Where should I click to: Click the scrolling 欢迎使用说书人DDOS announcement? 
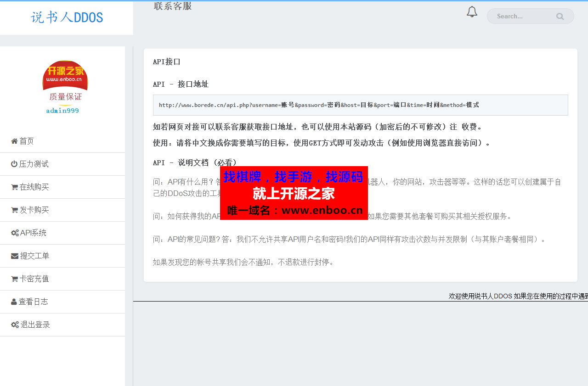click(518, 296)
